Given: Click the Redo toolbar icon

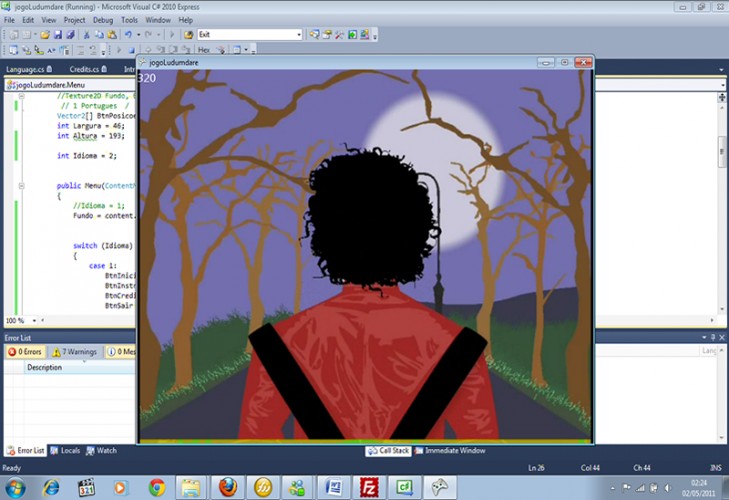Looking at the screenshot, I should [x=148, y=34].
